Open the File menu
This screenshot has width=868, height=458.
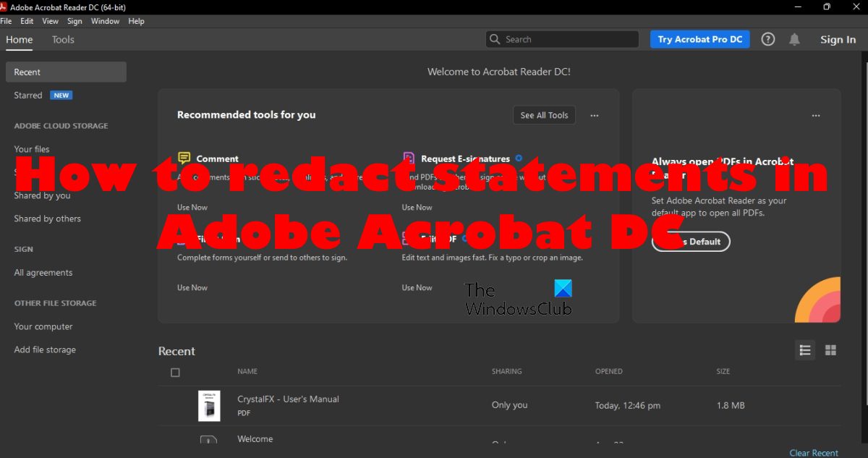(x=6, y=21)
